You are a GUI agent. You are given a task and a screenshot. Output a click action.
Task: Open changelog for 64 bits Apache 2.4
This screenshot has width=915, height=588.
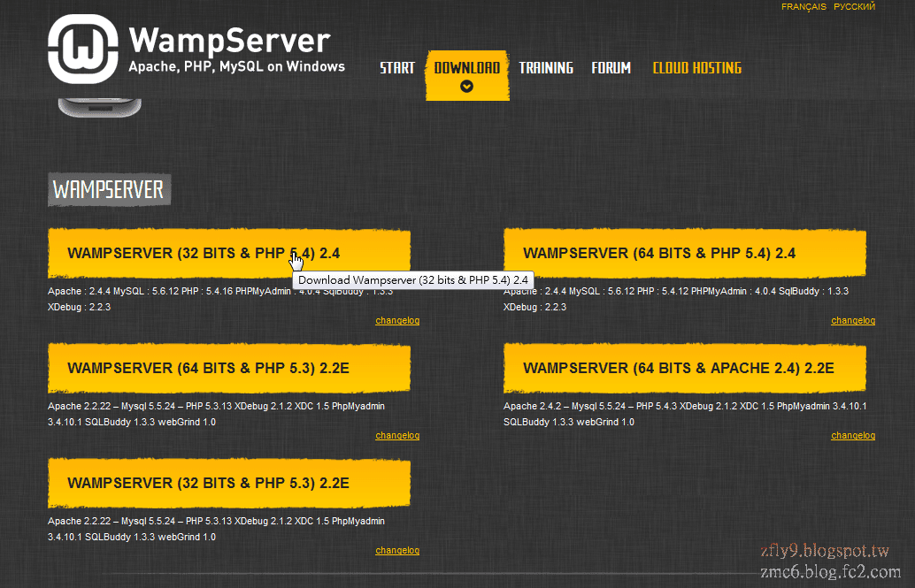point(853,435)
